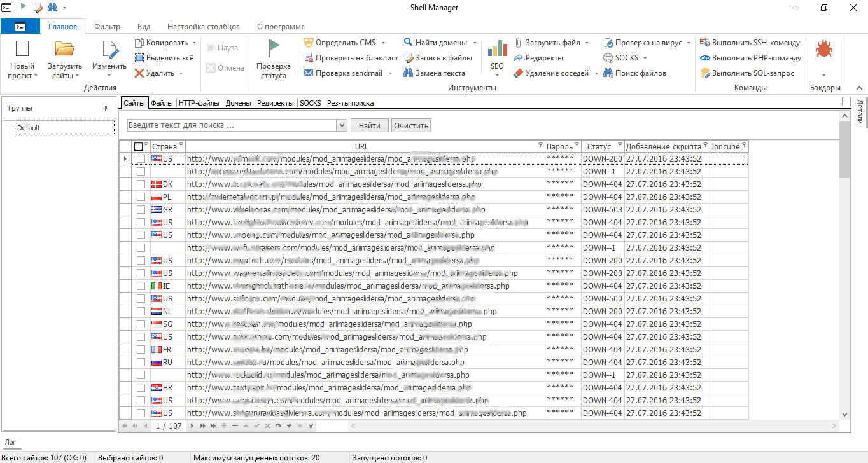868x463 pixels.
Task: Click Выделить всё in the ribbon
Action: point(164,58)
